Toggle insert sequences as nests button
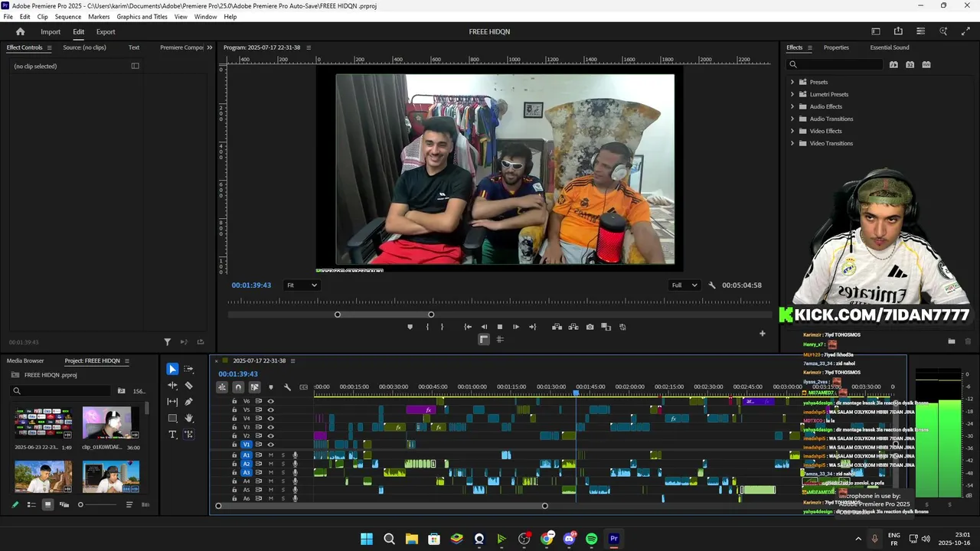The width and height of the screenshot is (980, 551). [222, 387]
